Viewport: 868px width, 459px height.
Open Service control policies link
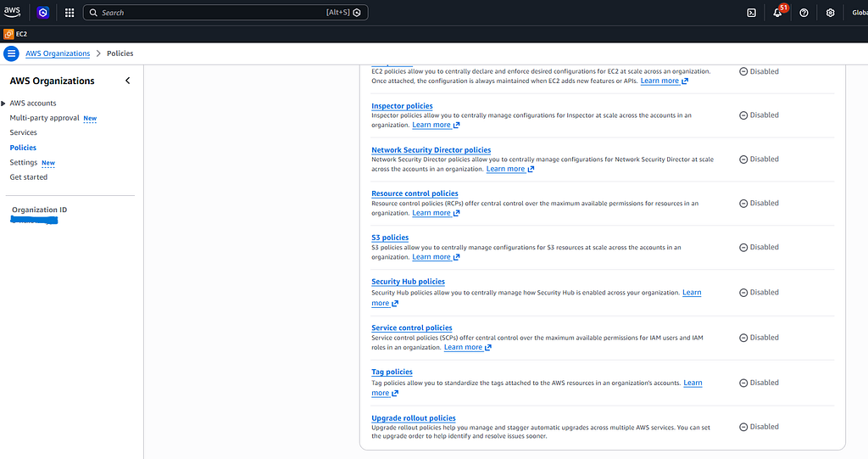point(412,327)
